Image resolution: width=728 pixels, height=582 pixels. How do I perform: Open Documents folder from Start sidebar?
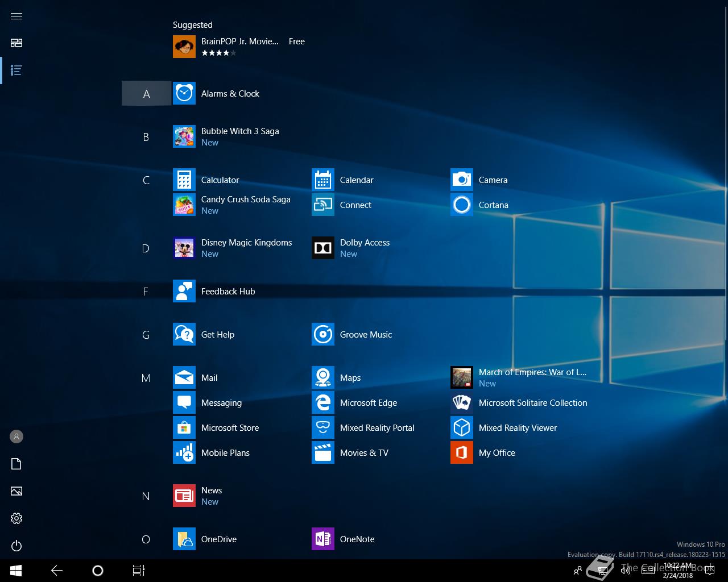tap(16, 464)
